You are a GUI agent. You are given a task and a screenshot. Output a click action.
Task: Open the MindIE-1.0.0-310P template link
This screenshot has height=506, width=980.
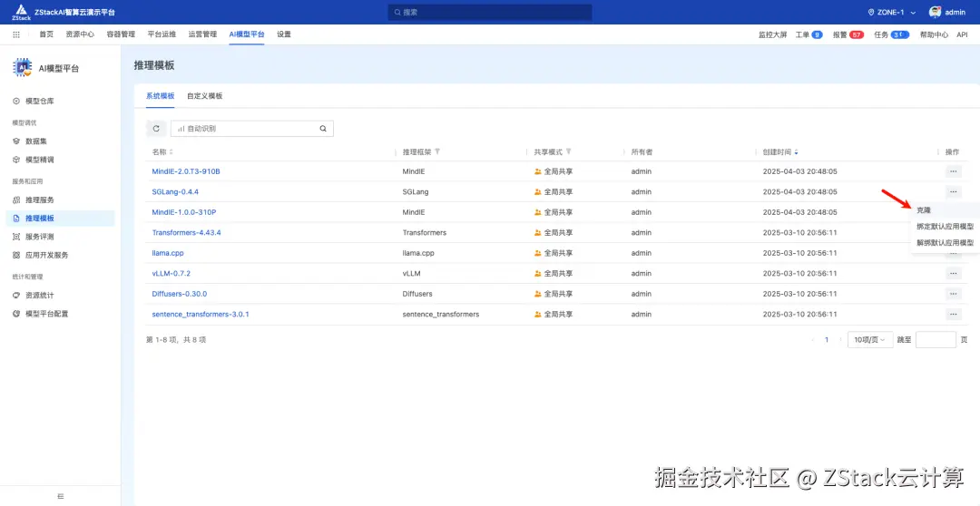184,212
